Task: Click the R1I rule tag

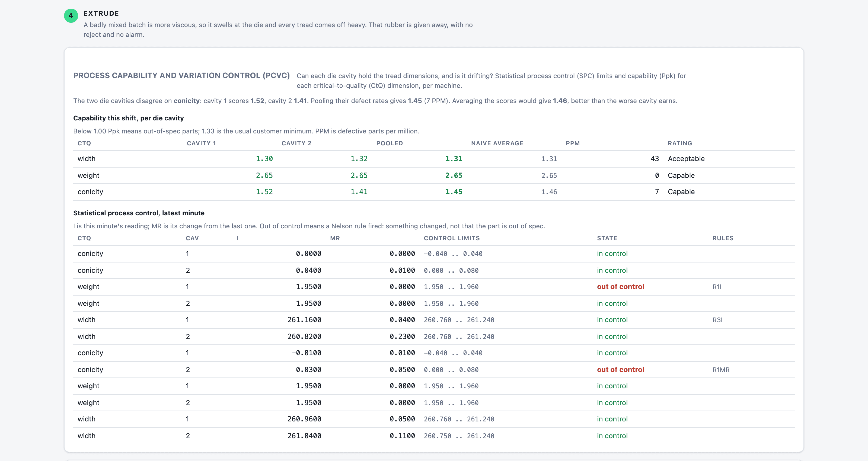Action: [x=717, y=287]
